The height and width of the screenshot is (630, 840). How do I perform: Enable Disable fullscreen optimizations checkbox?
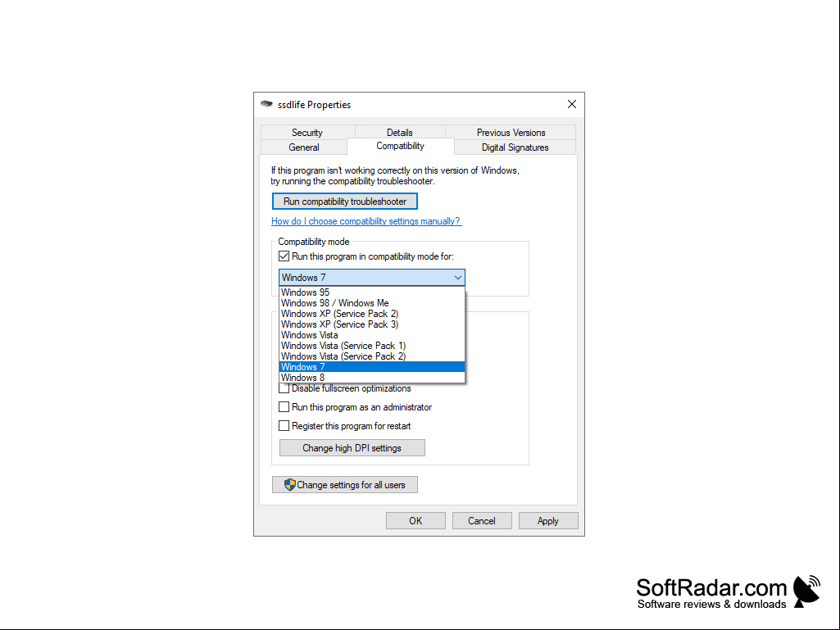click(284, 388)
